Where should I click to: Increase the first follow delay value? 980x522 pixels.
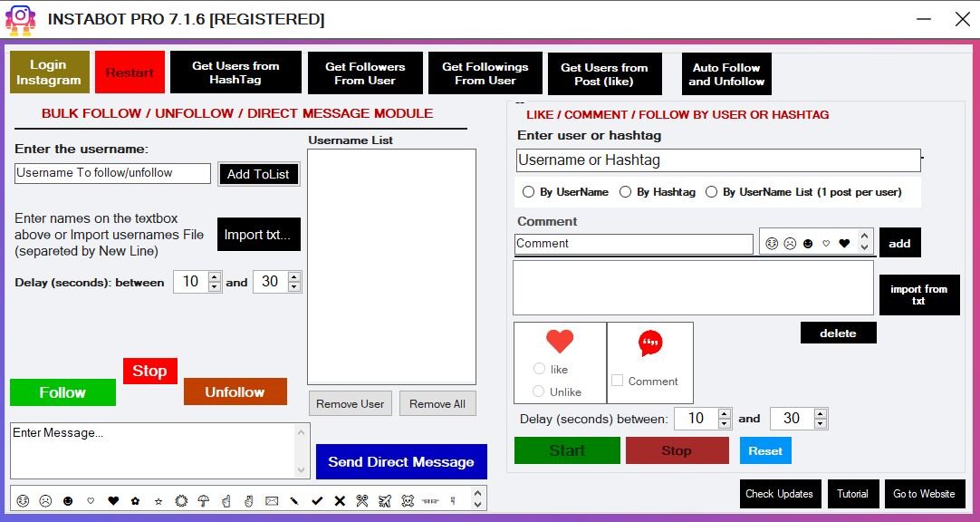coord(215,277)
